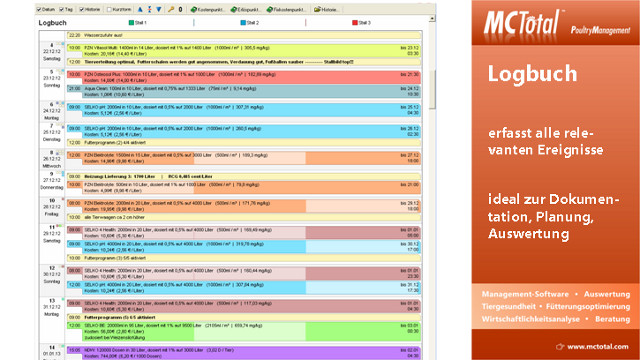This screenshot has height=360, width=640.
Task: Open the www.mctotal.com link
Action: 598,347
